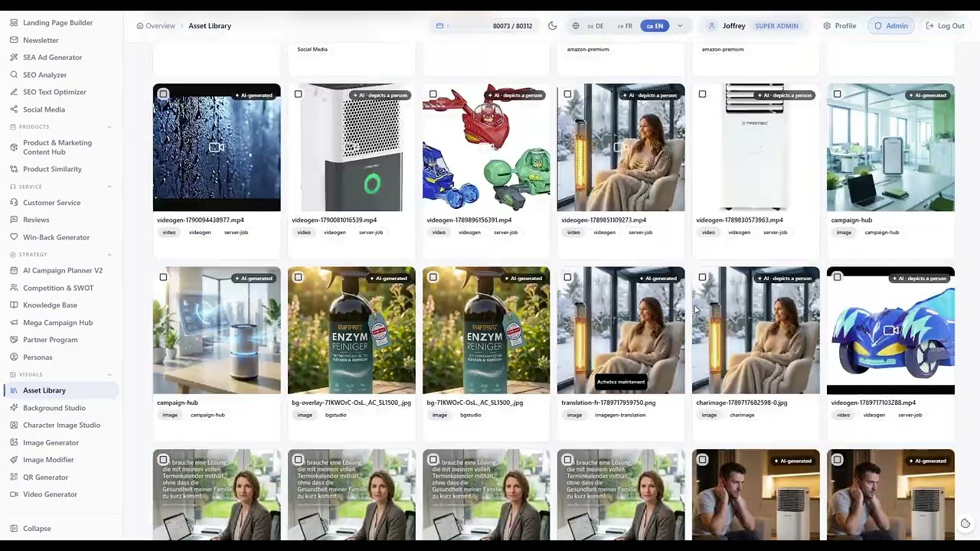Click the Log Out button
This screenshot has height=551, width=980.
pyautogui.click(x=945, y=26)
